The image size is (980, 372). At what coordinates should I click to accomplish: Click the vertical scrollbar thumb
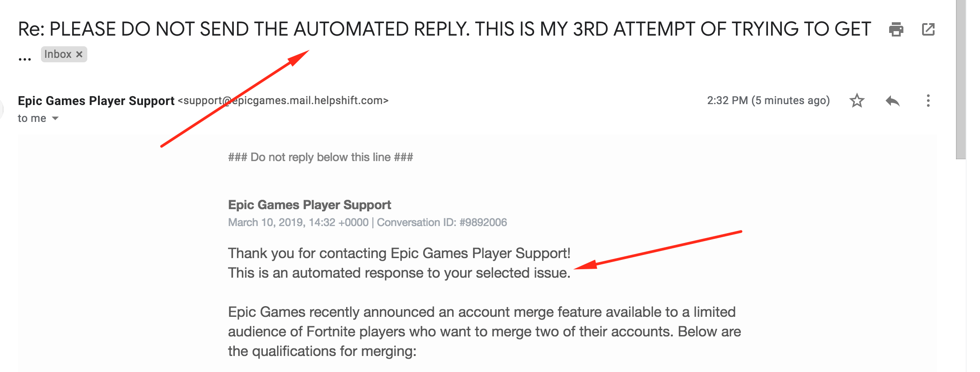(x=961, y=80)
